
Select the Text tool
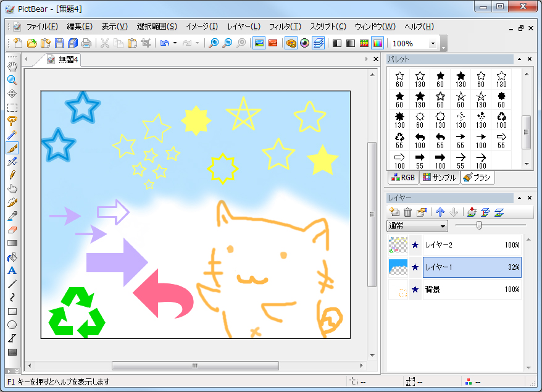coord(12,270)
